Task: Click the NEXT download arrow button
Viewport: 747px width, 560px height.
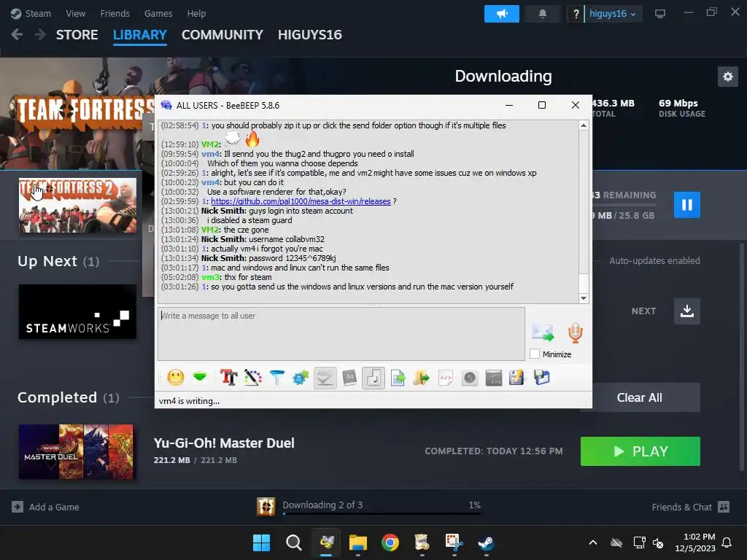Action: pyautogui.click(x=686, y=311)
